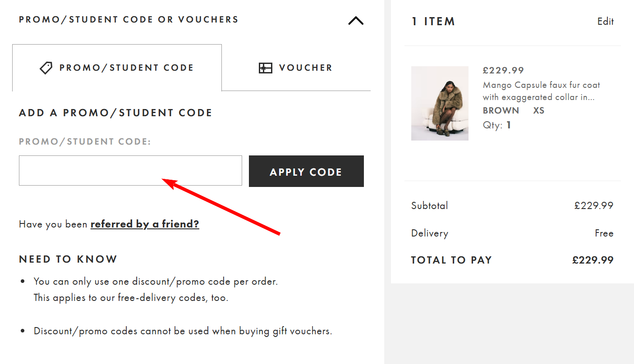Click the tag icon on promo tab
634x364 pixels.
click(46, 68)
